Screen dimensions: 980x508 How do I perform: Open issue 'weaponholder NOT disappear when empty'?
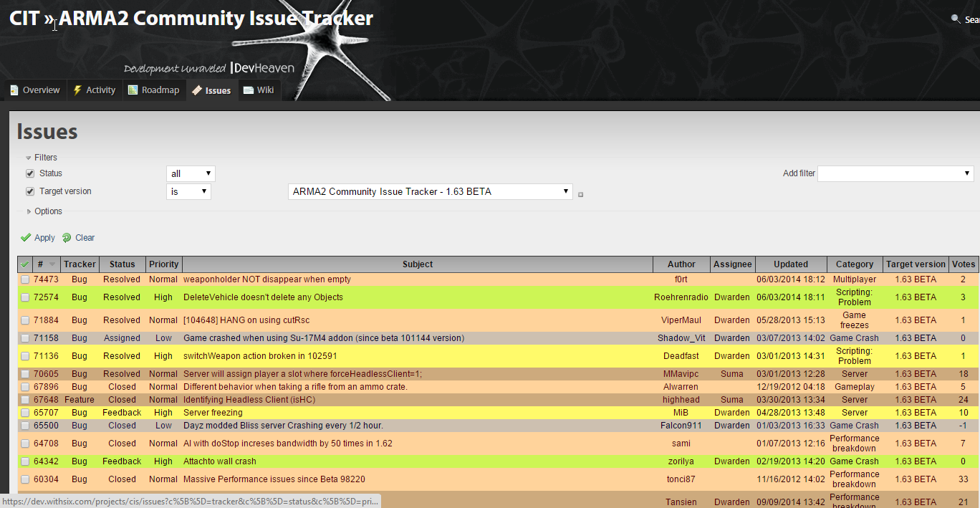click(267, 279)
